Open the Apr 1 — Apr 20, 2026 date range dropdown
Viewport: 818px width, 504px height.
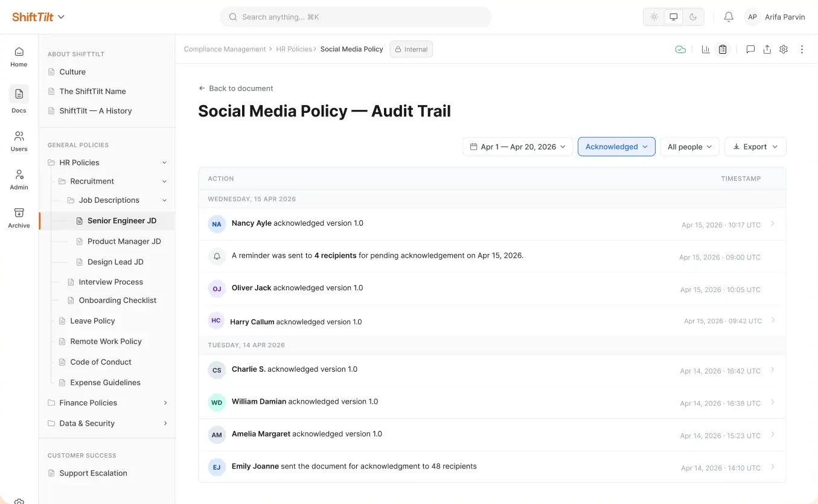click(x=518, y=147)
